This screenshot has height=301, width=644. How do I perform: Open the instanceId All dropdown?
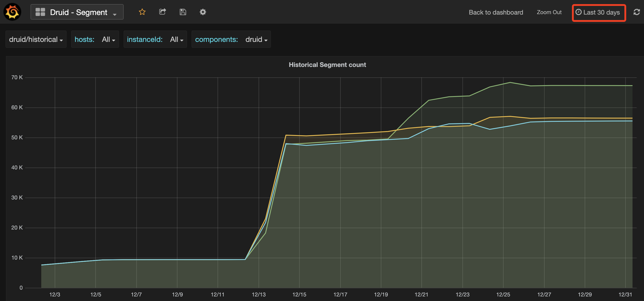point(177,39)
